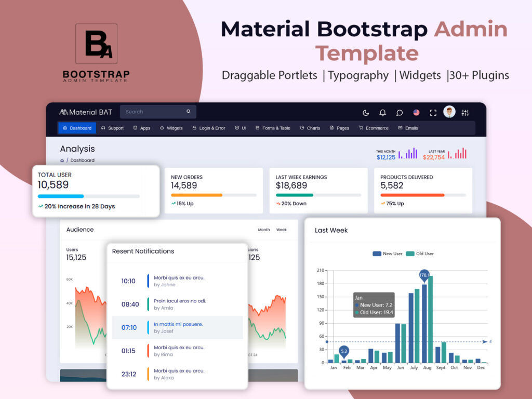Enter fullscreen using the expand icon
The width and height of the screenshot is (532, 399).
[433, 112]
